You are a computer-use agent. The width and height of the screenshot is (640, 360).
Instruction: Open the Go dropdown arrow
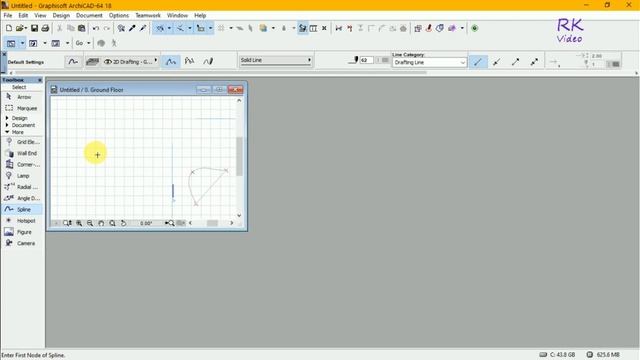89,43
